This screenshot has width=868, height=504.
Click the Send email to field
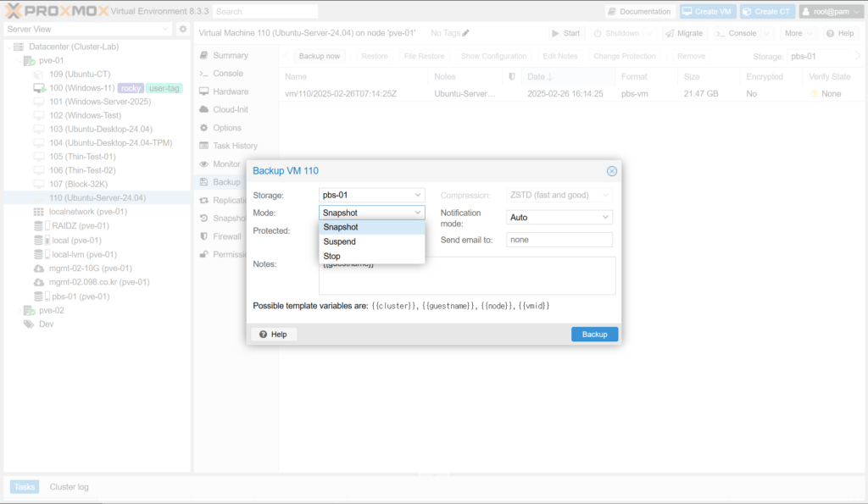[559, 240]
